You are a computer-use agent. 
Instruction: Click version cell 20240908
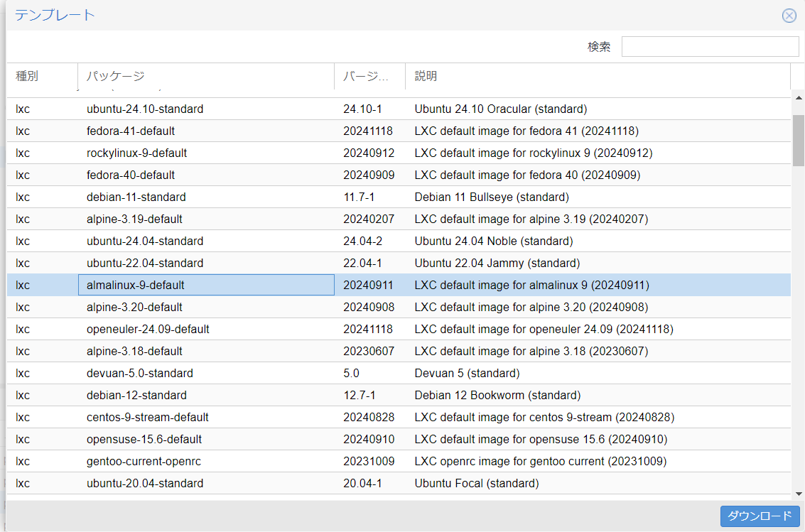click(x=369, y=308)
